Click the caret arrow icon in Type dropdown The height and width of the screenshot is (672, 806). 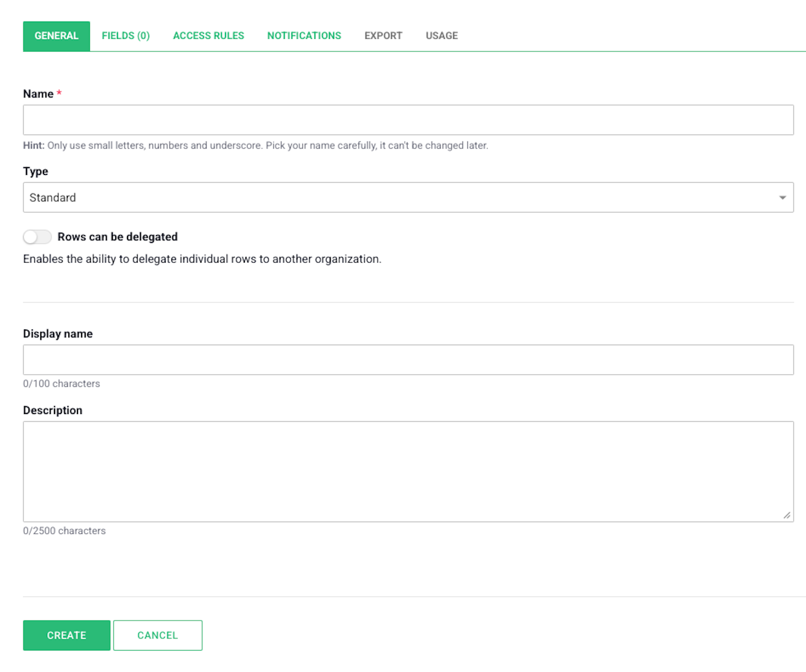click(x=782, y=198)
